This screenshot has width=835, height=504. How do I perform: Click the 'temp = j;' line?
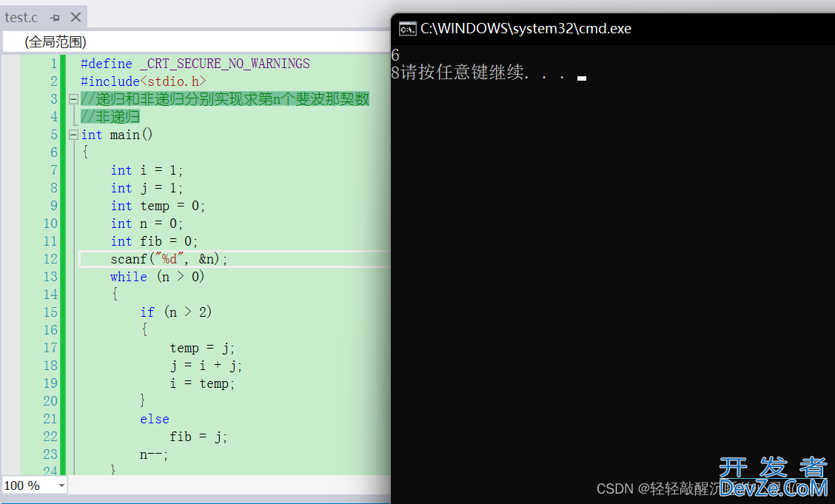click(202, 348)
